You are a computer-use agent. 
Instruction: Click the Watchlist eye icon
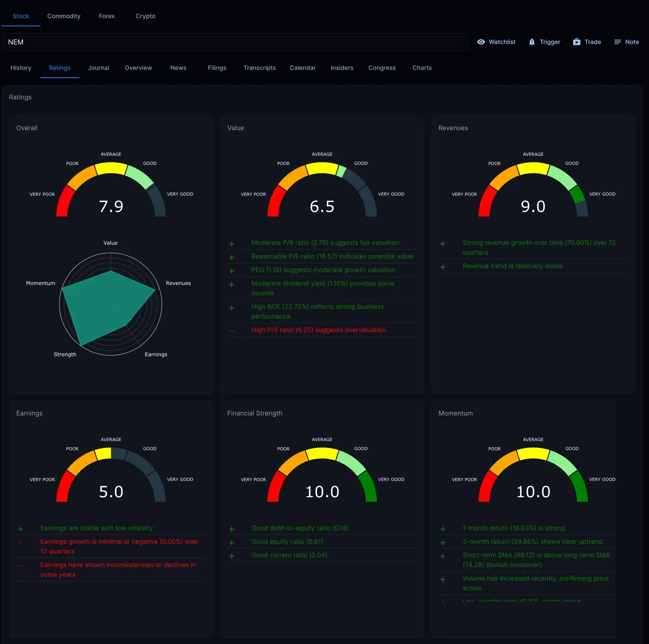[x=481, y=42]
